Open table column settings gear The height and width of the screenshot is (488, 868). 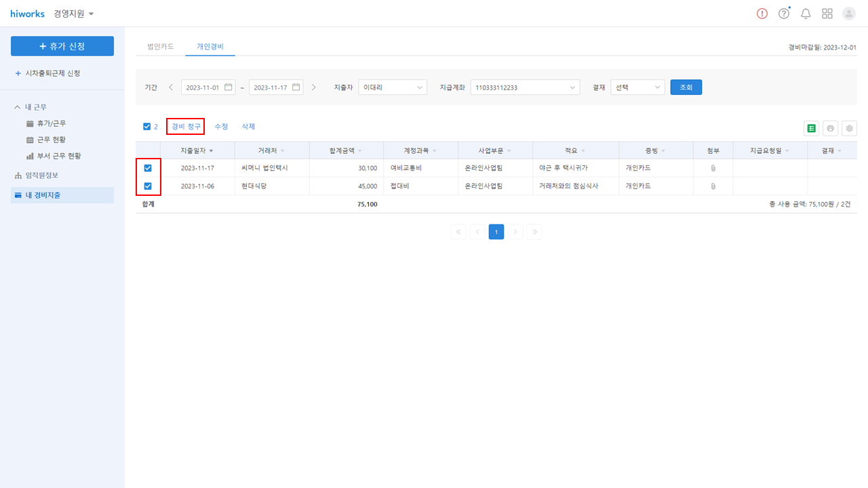[849, 128]
